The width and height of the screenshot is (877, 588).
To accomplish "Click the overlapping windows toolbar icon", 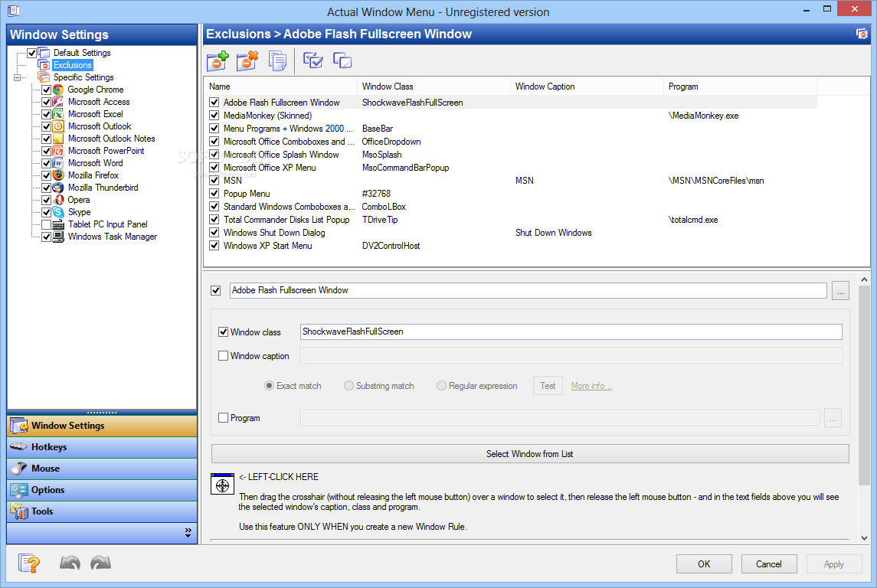I will [x=342, y=60].
